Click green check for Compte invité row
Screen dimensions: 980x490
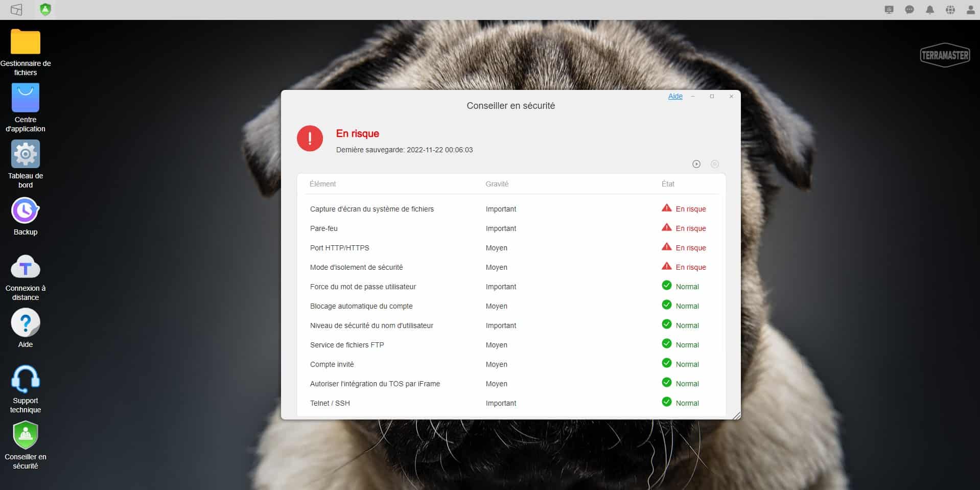coord(667,363)
